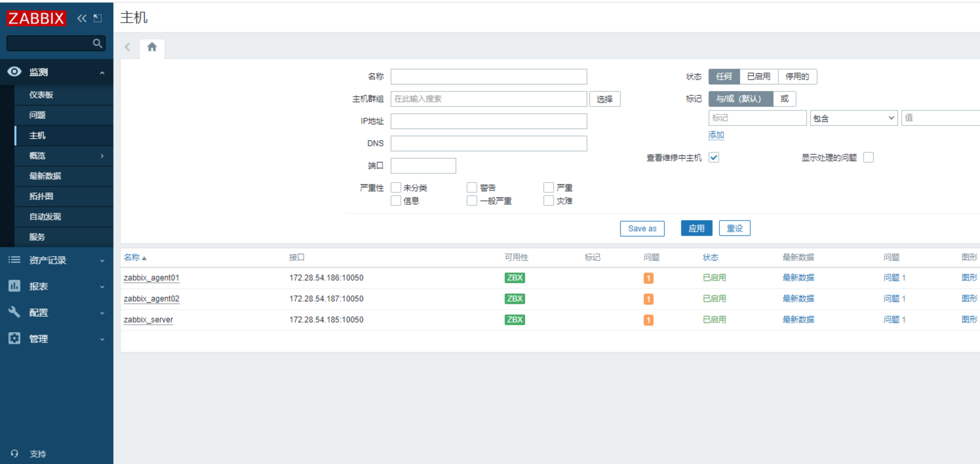Click the 应用 apply button
The height and width of the screenshot is (464, 980).
(696, 228)
